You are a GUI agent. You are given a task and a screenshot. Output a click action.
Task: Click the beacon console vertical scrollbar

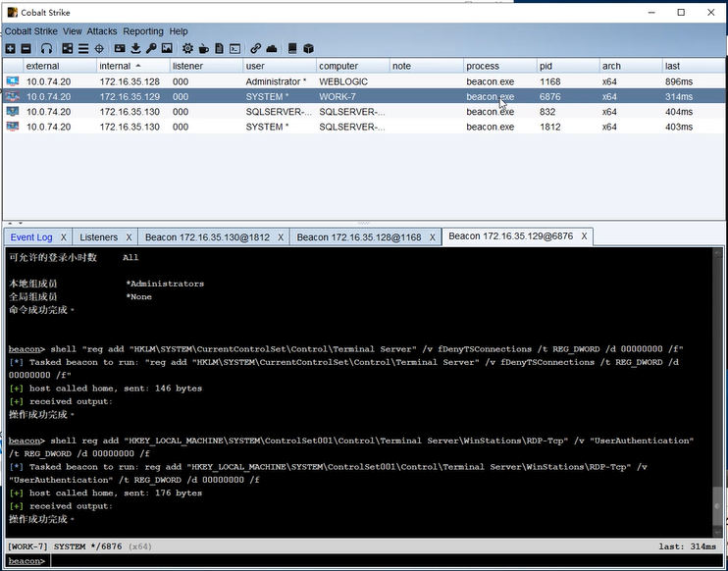click(717, 392)
